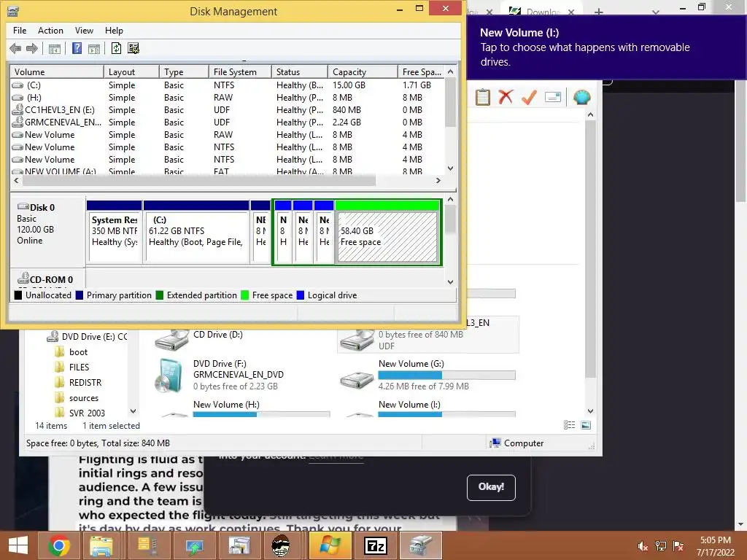Screen dimensions: 747x560
Task: Click the network tray icon
Action: [661, 546]
